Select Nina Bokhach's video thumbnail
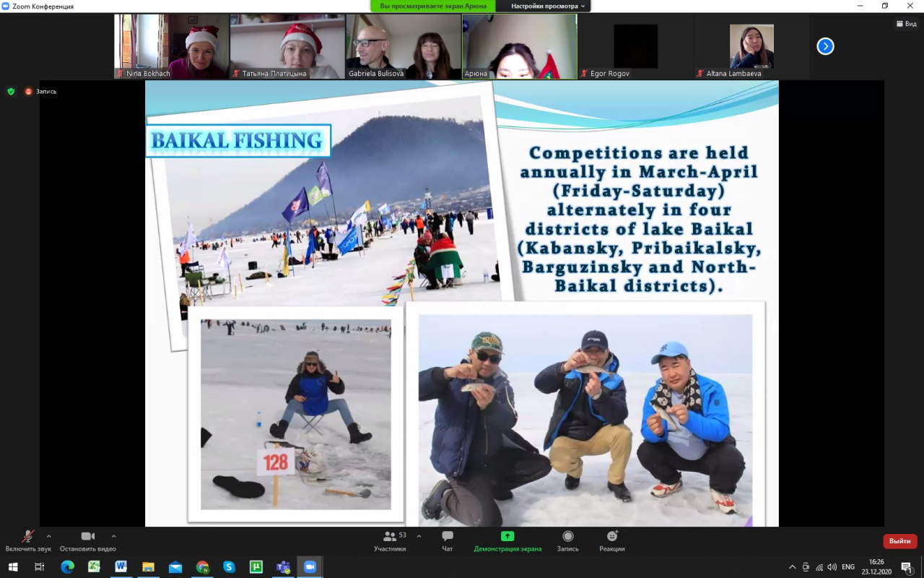Viewport: 924px width, 578px height. [172, 47]
